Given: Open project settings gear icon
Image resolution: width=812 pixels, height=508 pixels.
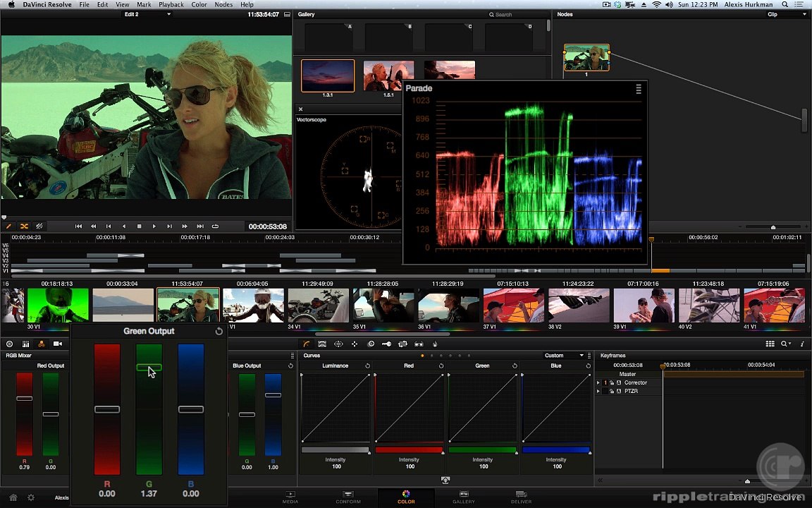Looking at the screenshot, I should (31, 497).
